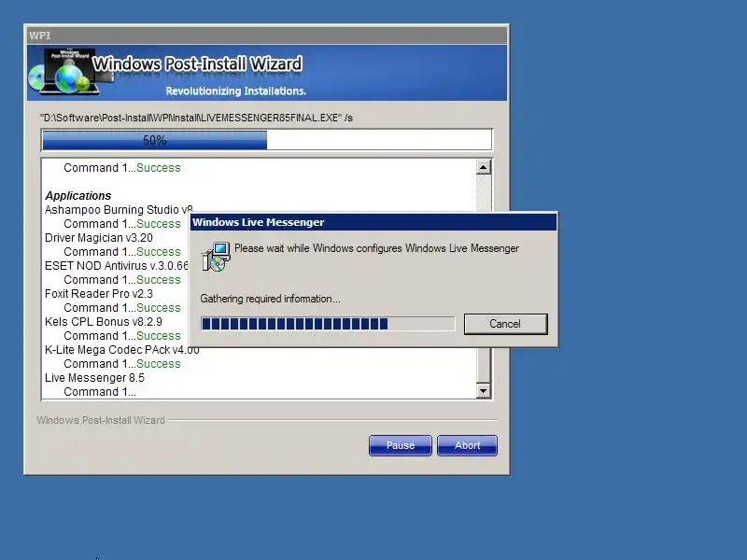Image resolution: width=747 pixels, height=560 pixels.
Task: Select 'K-Lite Mega Codec PAck v4.00' entry
Action: click(122, 349)
